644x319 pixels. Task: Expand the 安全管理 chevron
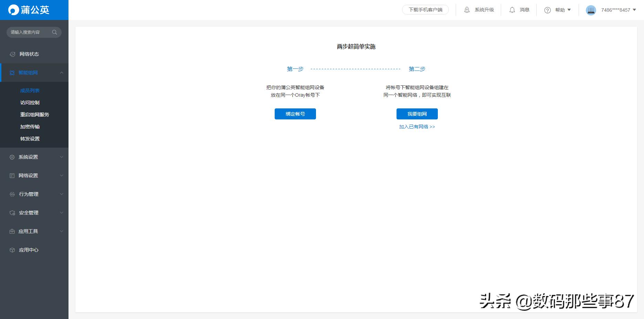(62, 213)
